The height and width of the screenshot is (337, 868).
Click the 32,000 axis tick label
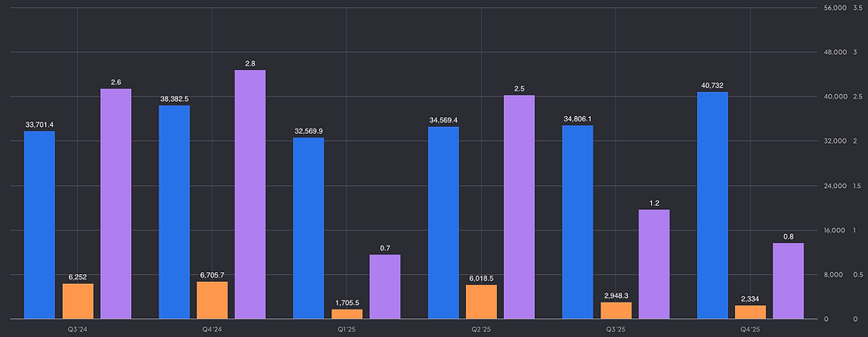(836, 141)
